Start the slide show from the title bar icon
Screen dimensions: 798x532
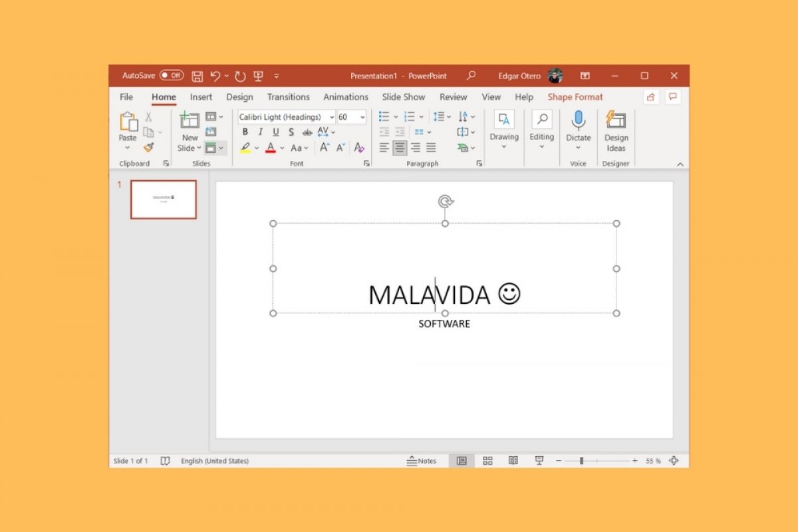pyautogui.click(x=259, y=76)
